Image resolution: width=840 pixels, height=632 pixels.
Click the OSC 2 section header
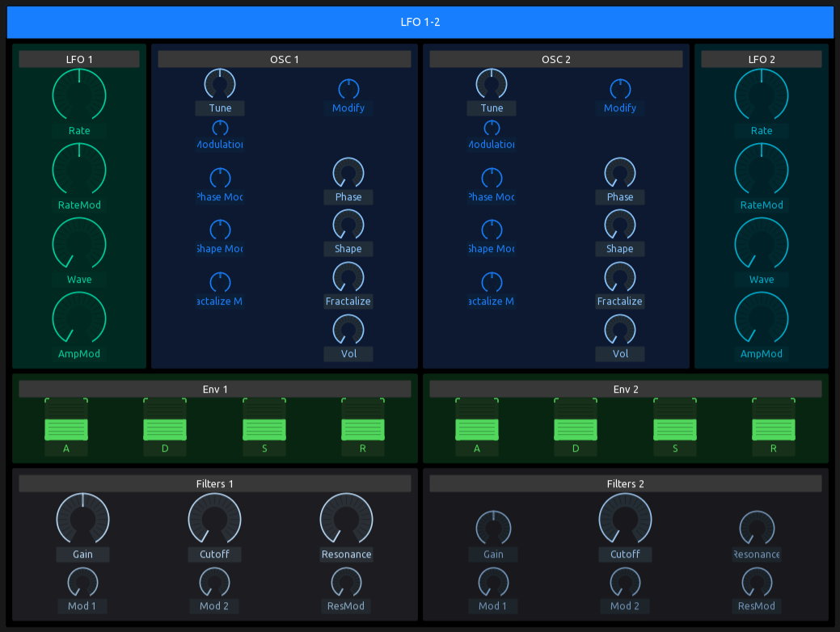(x=556, y=59)
